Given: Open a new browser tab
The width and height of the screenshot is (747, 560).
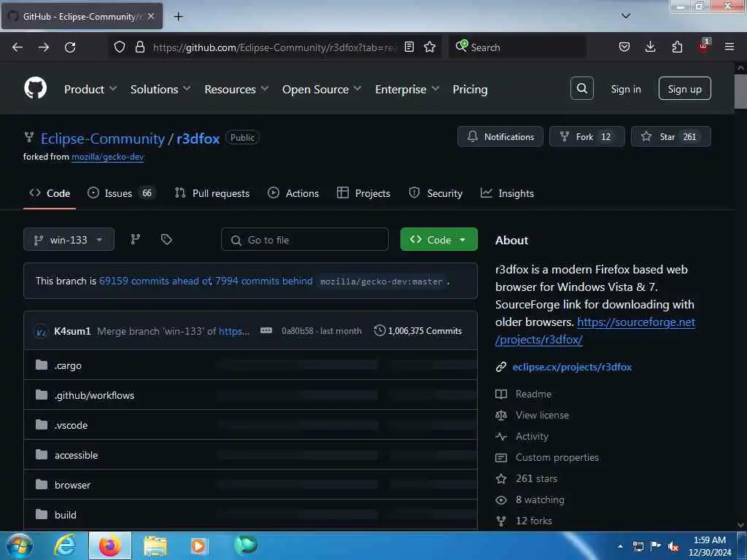Looking at the screenshot, I should (178, 17).
